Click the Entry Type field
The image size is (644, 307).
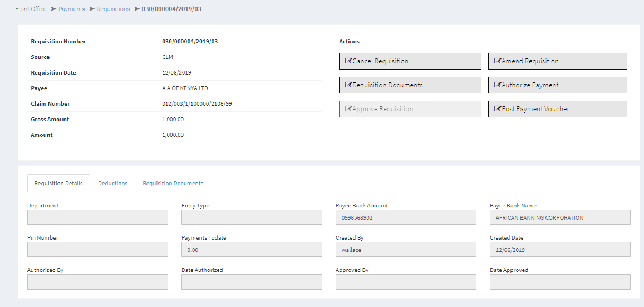pyautogui.click(x=252, y=217)
